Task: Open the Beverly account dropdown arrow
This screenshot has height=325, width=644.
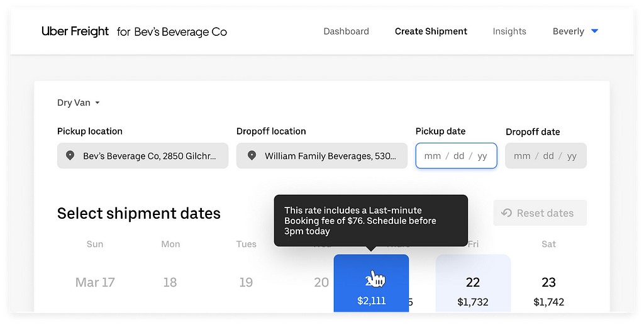Action: coord(594,31)
